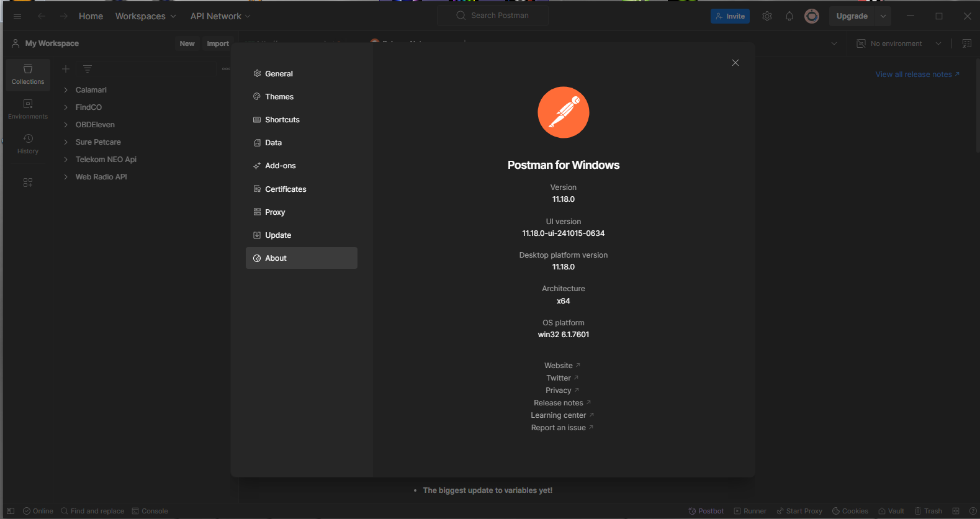Select the Add-ons settings tab
Viewport: 980px width, 519px height.
coord(302,166)
